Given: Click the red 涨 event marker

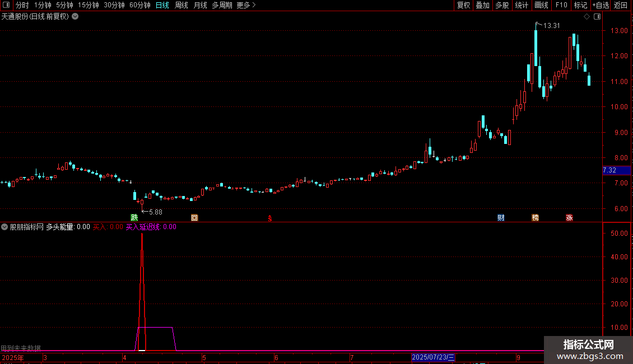Looking at the screenshot, I should coord(569,218).
